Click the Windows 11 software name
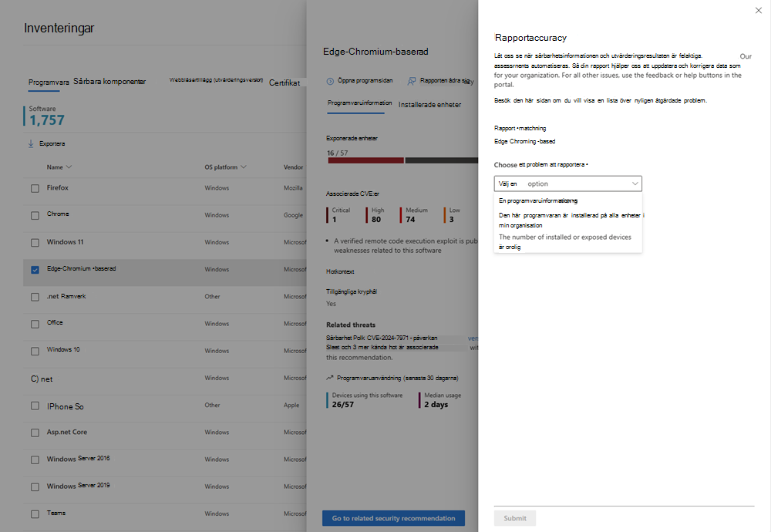Image resolution: width=771 pixels, height=532 pixels. pyautogui.click(x=65, y=242)
